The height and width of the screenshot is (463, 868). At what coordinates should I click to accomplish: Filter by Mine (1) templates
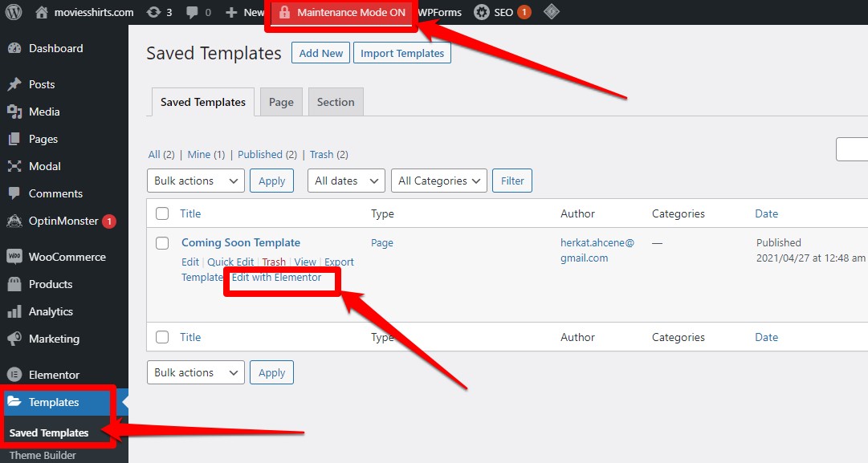(x=206, y=154)
